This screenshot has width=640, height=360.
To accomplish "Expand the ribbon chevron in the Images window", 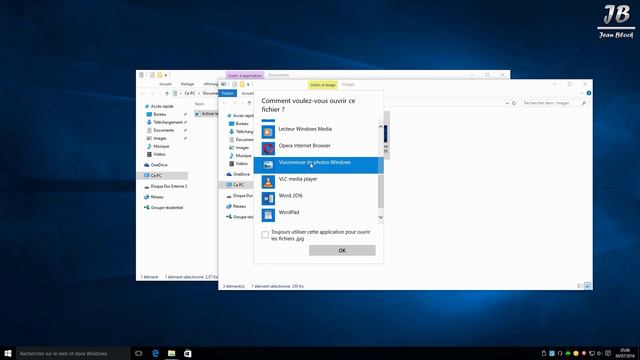I will (x=581, y=93).
